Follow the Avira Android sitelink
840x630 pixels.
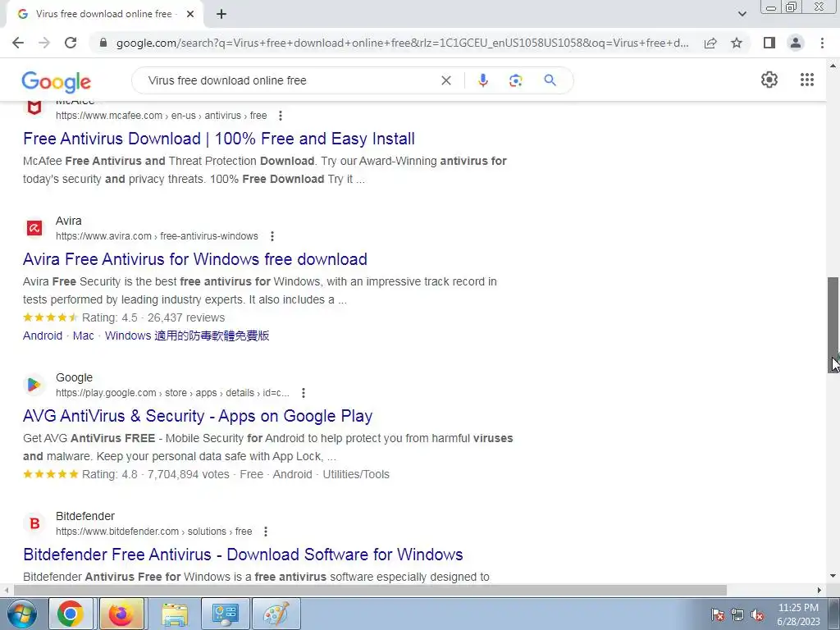(x=43, y=336)
